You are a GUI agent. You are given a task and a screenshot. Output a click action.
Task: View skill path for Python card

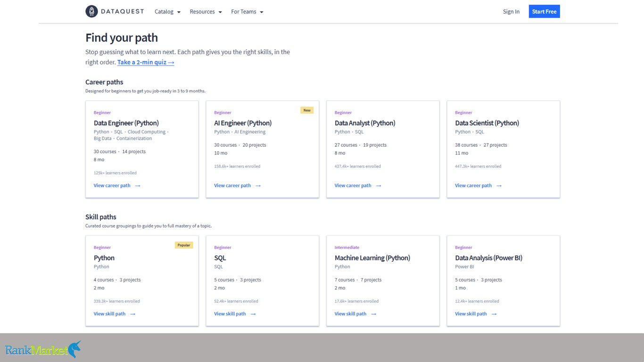click(115, 314)
